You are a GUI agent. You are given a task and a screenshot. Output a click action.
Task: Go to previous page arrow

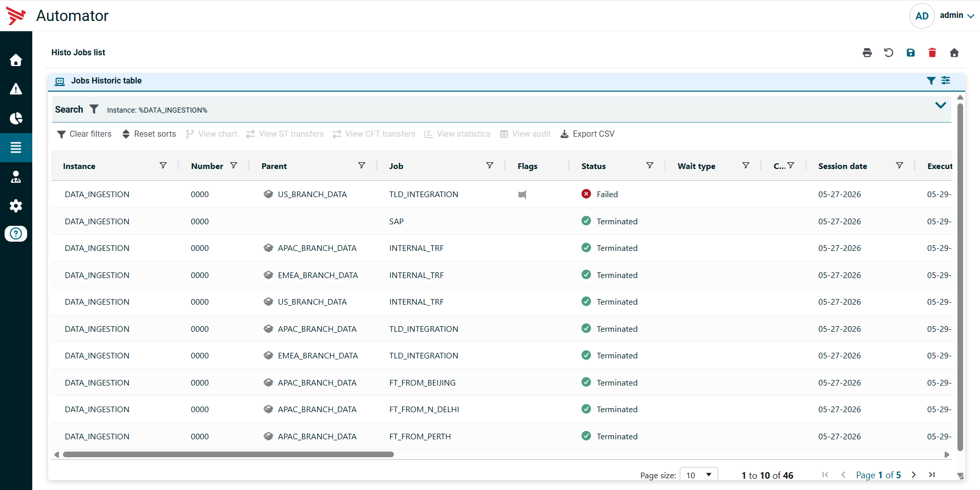[x=843, y=475]
